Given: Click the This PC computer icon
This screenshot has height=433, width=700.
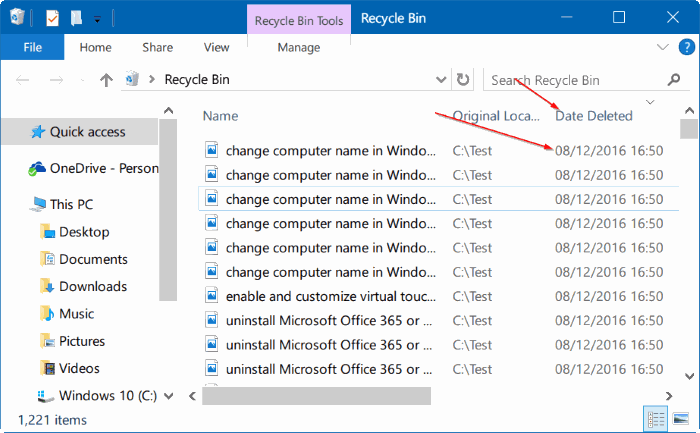Looking at the screenshot, I should pyautogui.click(x=38, y=204).
